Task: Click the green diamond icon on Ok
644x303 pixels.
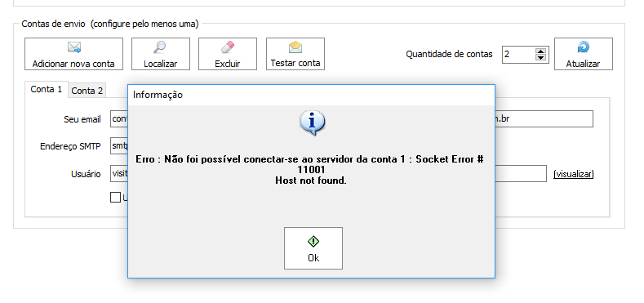Action: tap(313, 242)
